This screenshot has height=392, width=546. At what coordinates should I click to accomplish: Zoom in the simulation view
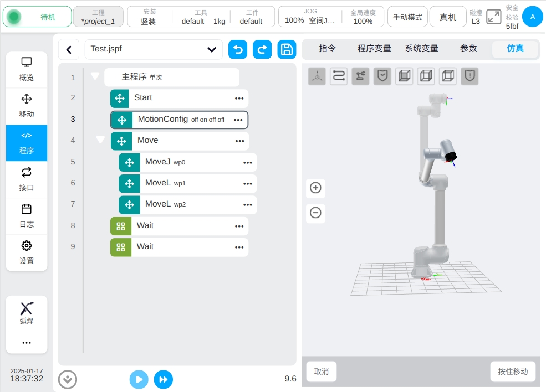coord(315,188)
